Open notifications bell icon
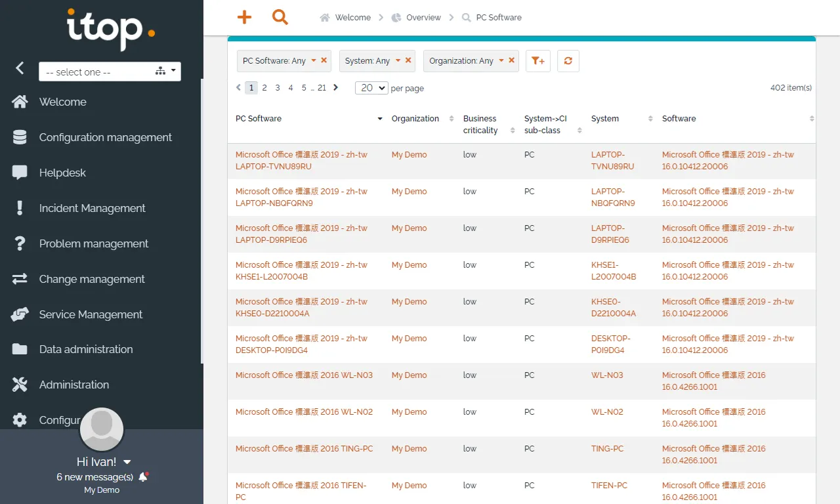 point(143,477)
